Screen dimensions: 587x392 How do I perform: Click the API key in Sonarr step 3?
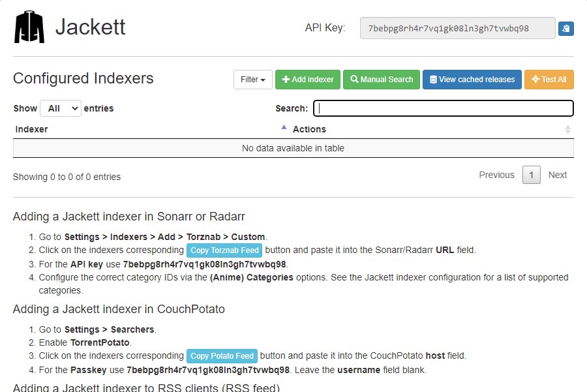pyautogui.click(x=205, y=264)
